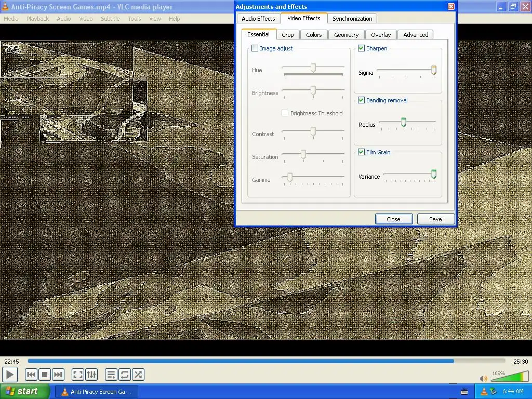The width and height of the screenshot is (532, 399).
Task: Open extended settings via equalizer icon
Action: tap(91, 375)
